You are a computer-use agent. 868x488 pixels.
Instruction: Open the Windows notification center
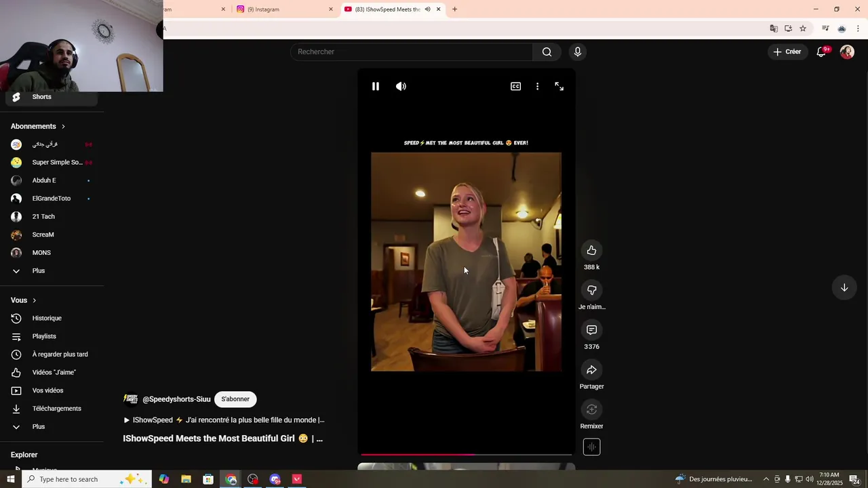pyautogui.click(x=854, y=479)
